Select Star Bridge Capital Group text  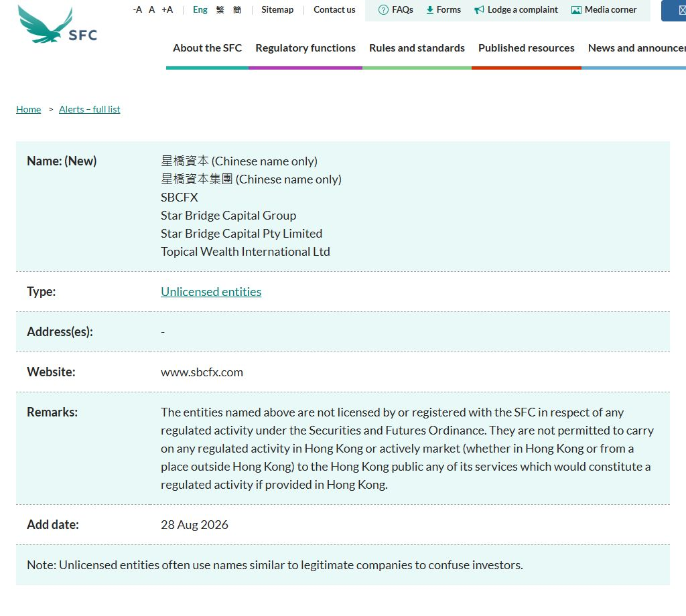228,216
